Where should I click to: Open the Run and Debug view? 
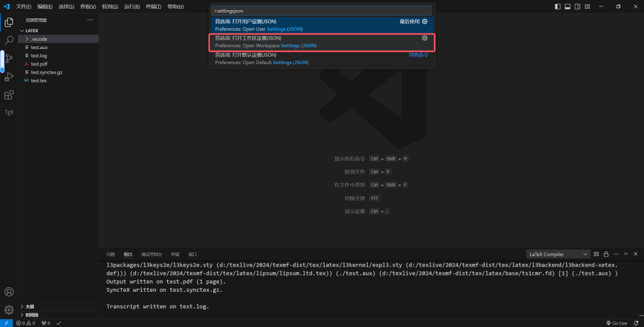coord(9,77)
